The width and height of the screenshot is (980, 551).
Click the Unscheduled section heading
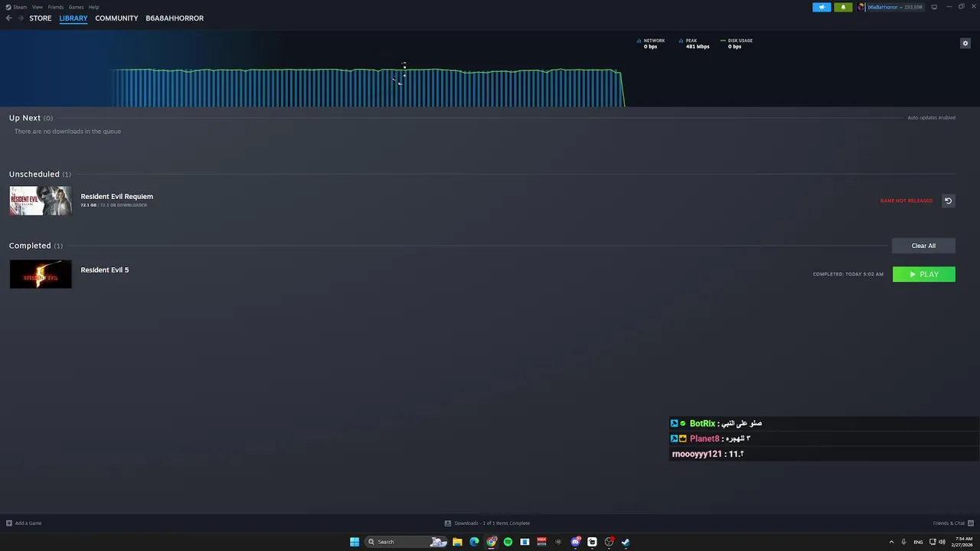point(40,174)
